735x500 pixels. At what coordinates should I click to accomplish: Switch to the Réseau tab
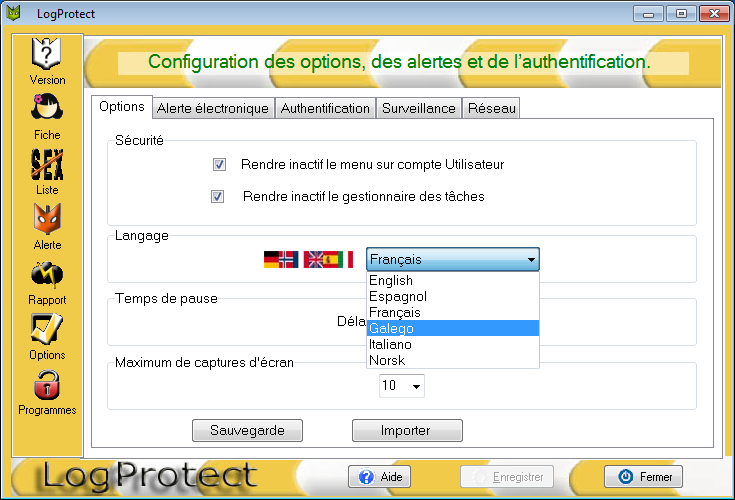[491, 108]
